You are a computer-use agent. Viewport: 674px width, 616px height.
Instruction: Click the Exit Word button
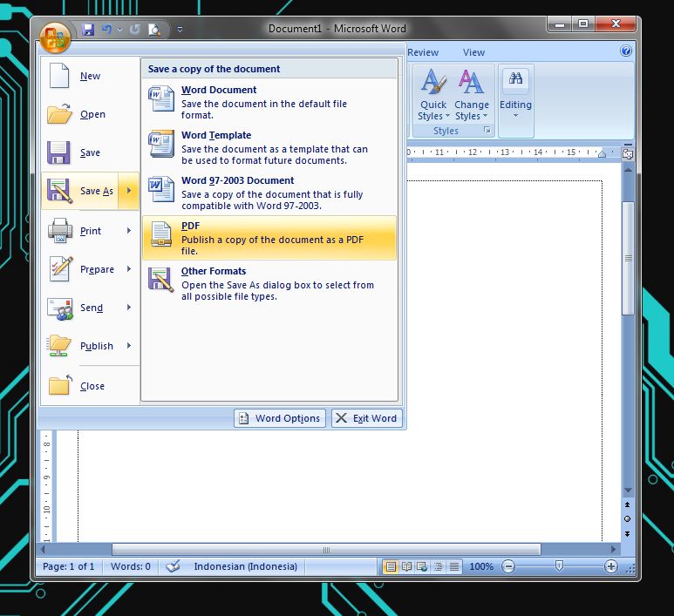[367, 418]
